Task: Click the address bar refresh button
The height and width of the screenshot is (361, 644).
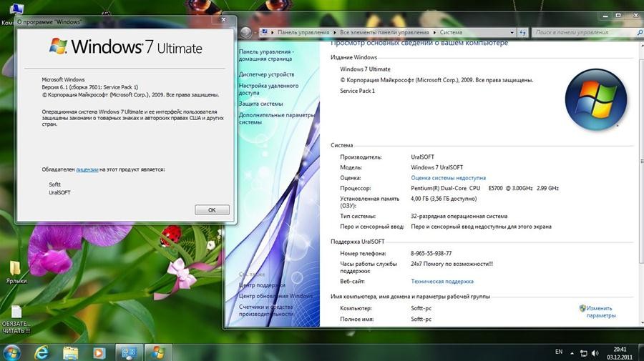Action: (522, 32)
